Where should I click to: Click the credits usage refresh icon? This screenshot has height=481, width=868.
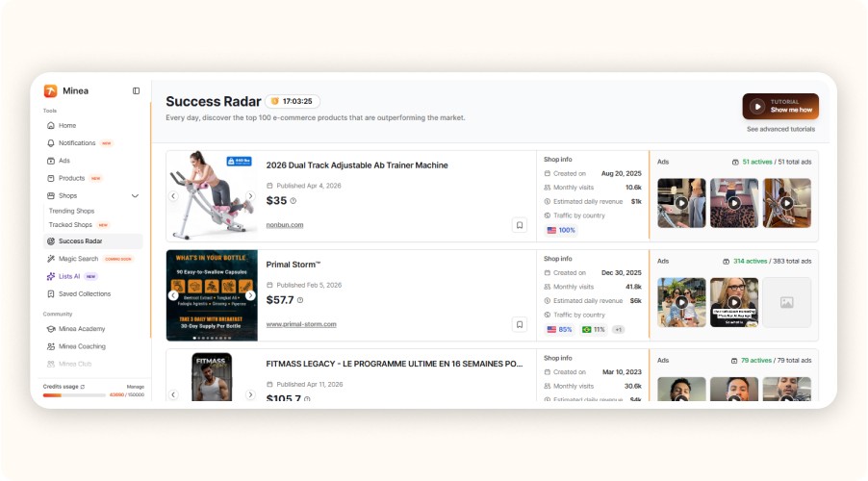point(83,387)
